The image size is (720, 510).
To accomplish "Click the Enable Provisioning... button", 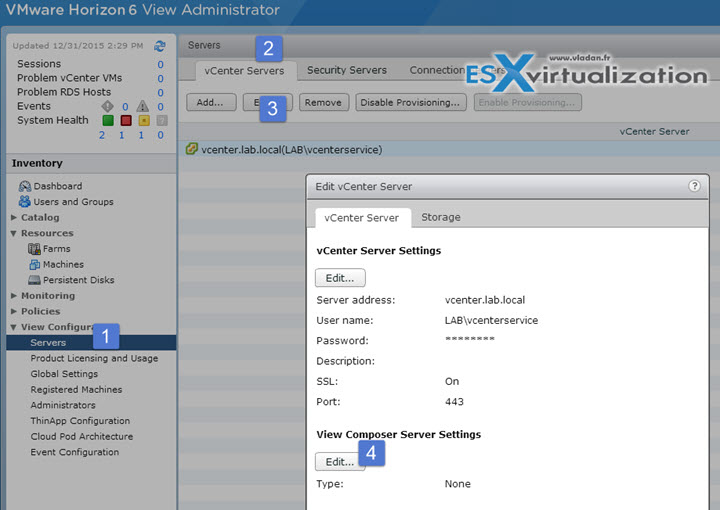I will click(527, 102).
